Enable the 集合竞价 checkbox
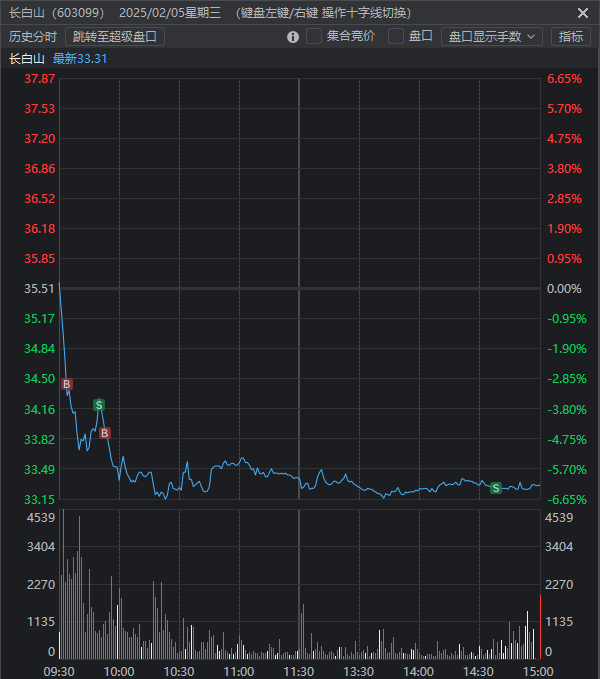This screenshot has height=679, width=600. coord(314,37)
